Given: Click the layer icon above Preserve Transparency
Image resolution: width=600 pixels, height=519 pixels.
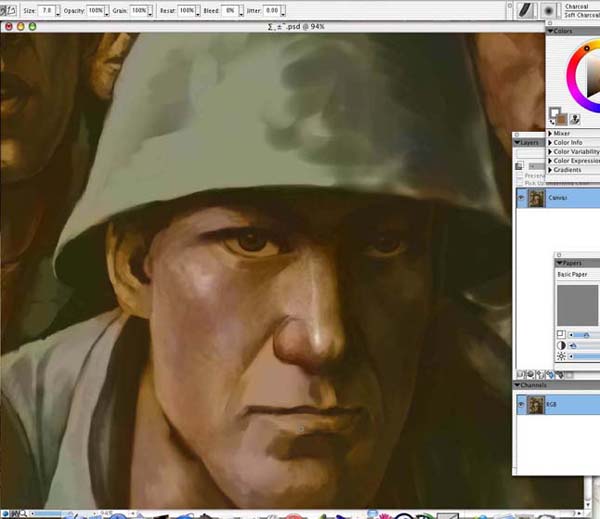Looking at the screenshot, I should click(x=519, y=166).
